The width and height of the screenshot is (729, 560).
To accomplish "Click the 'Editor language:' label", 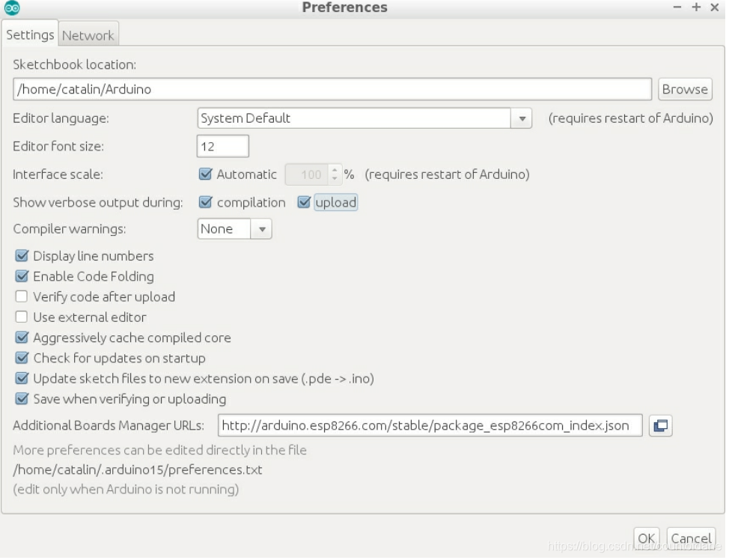I will coord(61,119).
